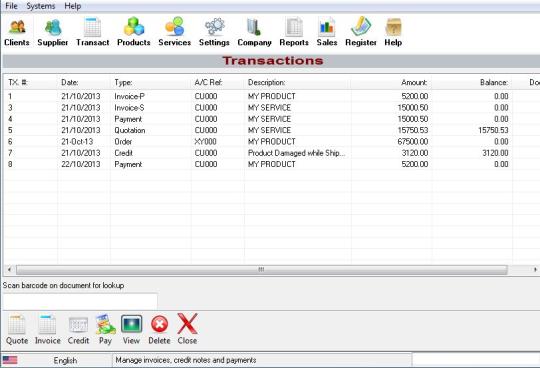
Task: Click the barcode lookup input field
Action: (x=80, y=301)
